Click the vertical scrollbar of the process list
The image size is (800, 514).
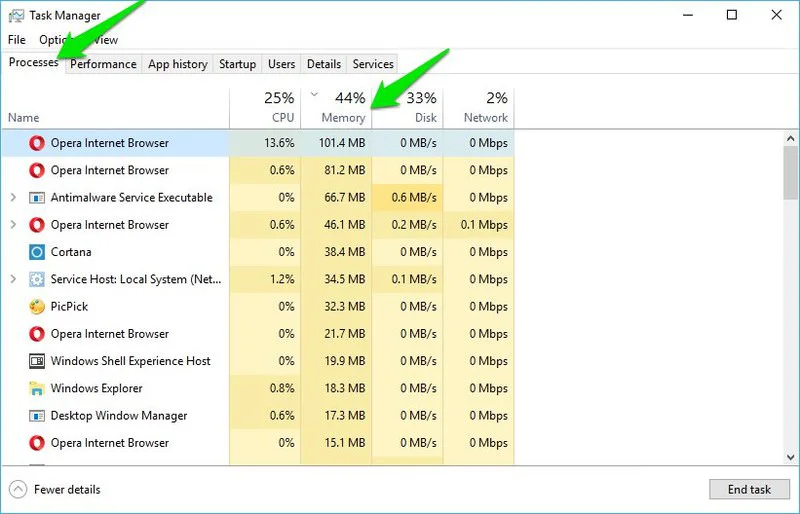[791, 300]
